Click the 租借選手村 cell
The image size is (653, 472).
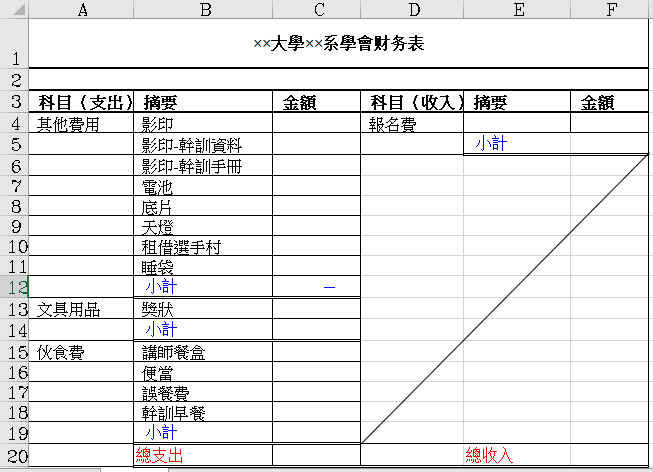click(x=202, y=246)
